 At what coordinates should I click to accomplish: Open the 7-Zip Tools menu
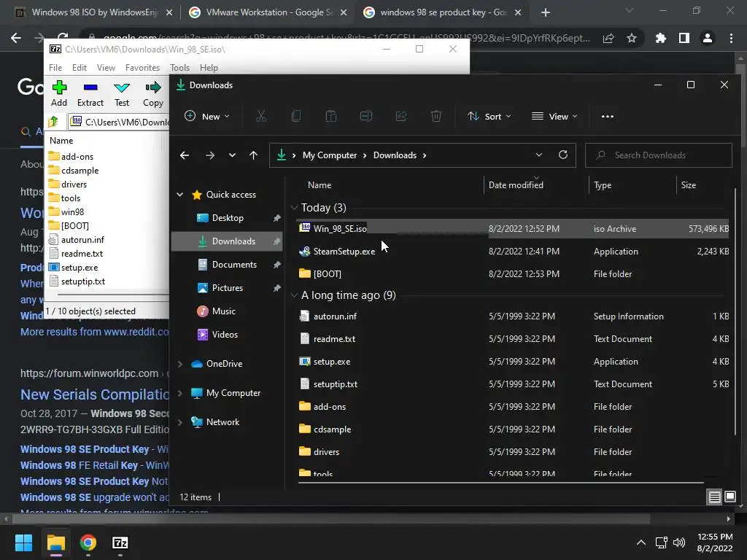click(x=179, y=68)
